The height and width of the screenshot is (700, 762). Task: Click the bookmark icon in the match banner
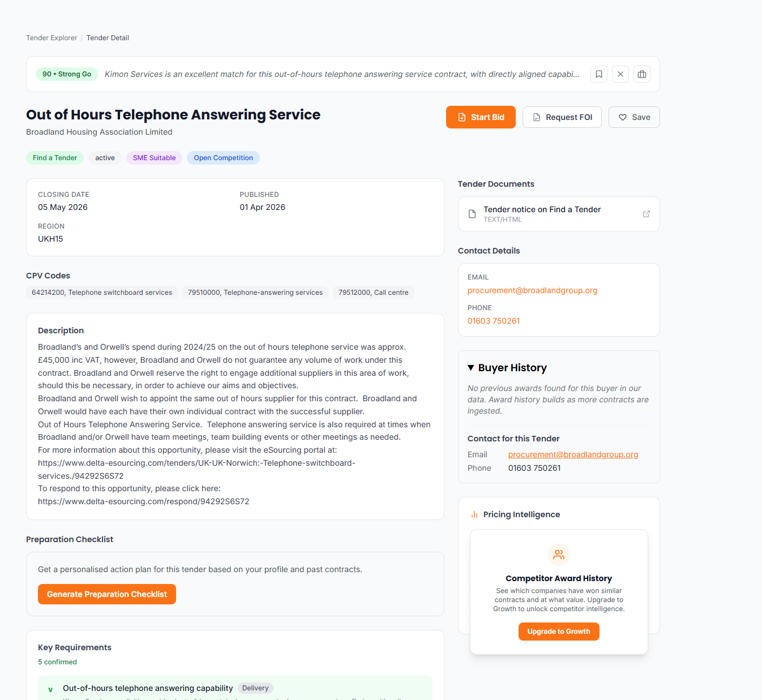pos(599,74)
